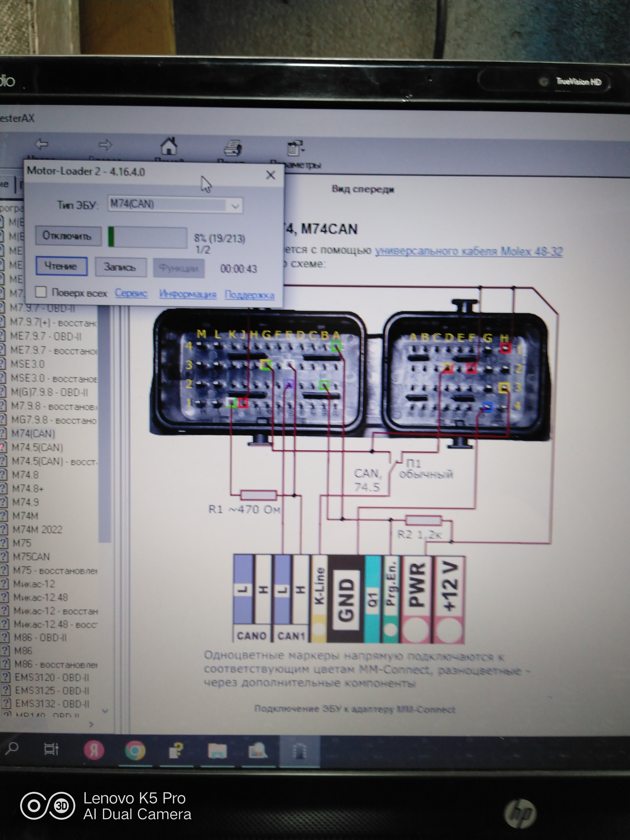Select the M75CAN topic in the tree
Image resolution: width=630 pixels, height=840 pixels.
pyautogui.click(x=31, y=557)
